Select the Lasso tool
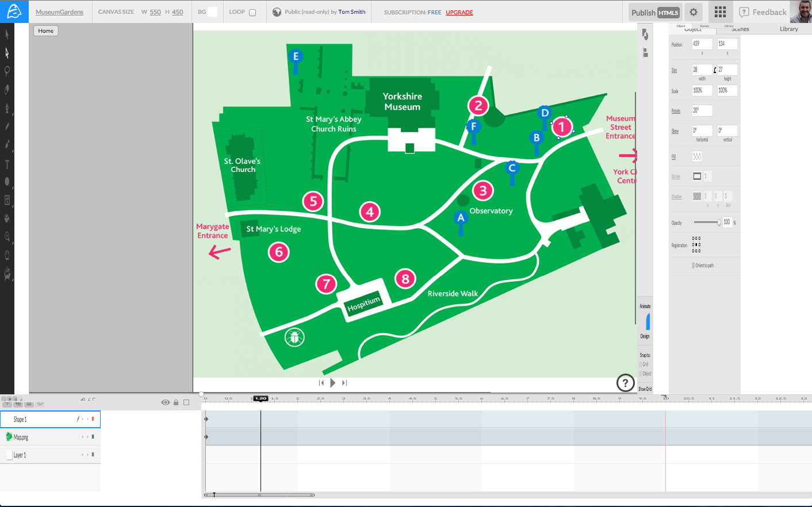The image size is (812, 507). [7, 71]
